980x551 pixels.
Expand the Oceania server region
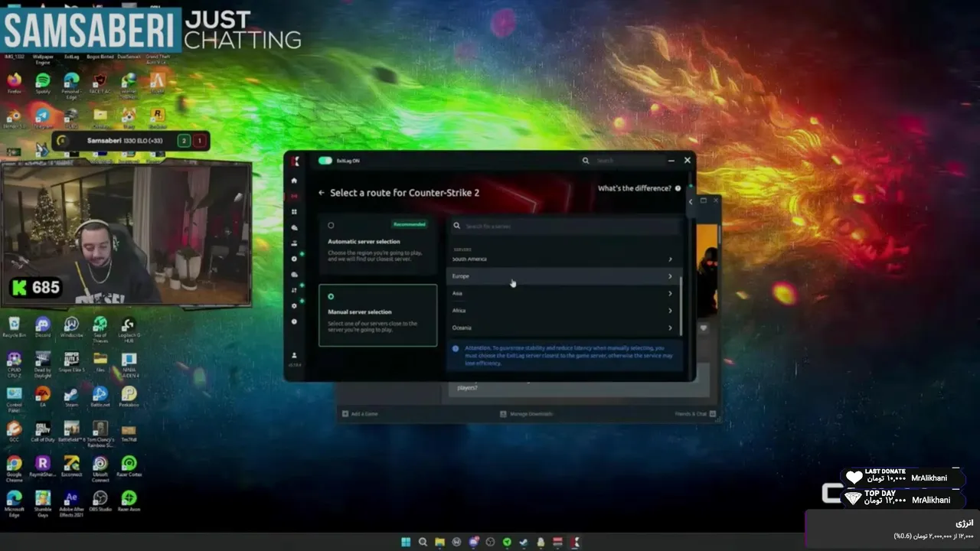click(563, 328)
